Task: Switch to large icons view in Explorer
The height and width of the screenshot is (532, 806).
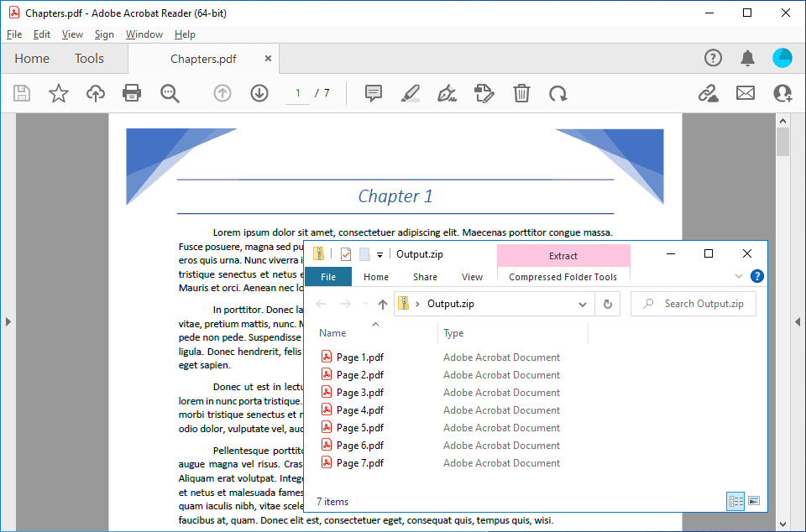Action: click(754, 501)
